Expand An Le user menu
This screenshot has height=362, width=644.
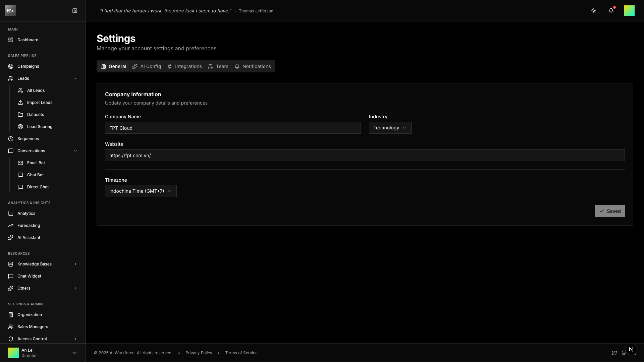[74, 353]
